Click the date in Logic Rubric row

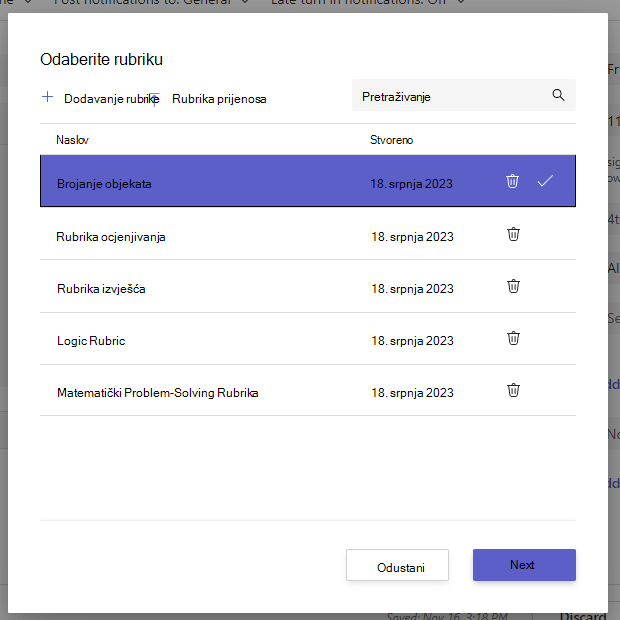(412, 340)
